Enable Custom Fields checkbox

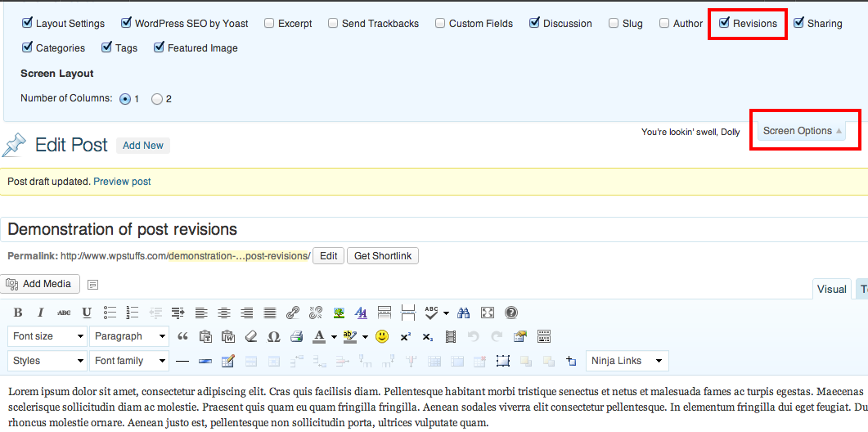(x=440, y=23)
